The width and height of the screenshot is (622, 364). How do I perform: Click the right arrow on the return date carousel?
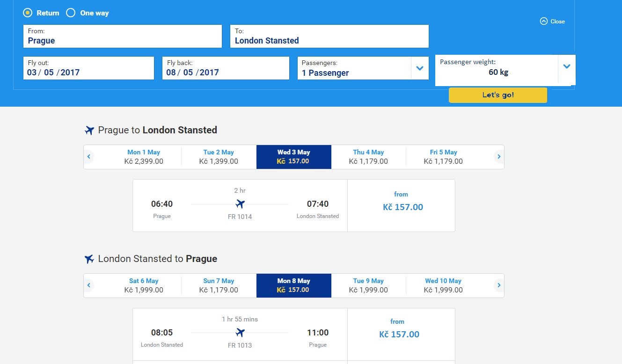(x=499, y=285)
